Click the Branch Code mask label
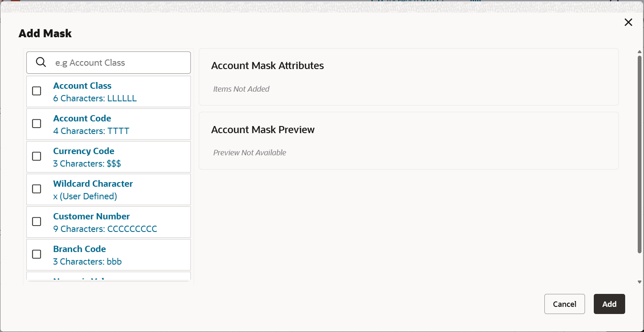 80,249
